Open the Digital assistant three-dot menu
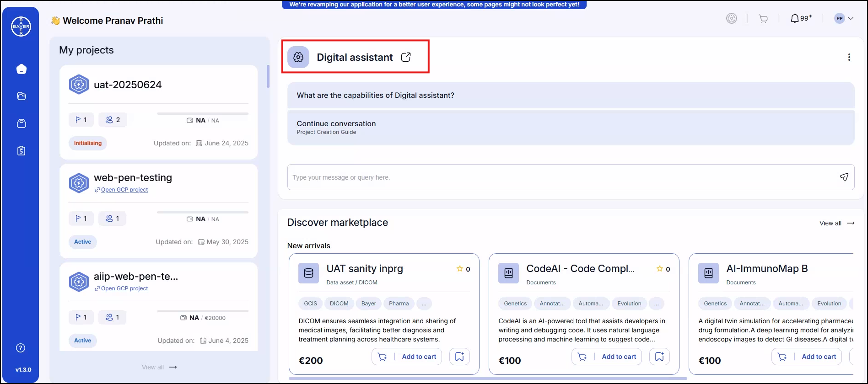The height and width of the screenshot is (384, 868). coord(849,57)
